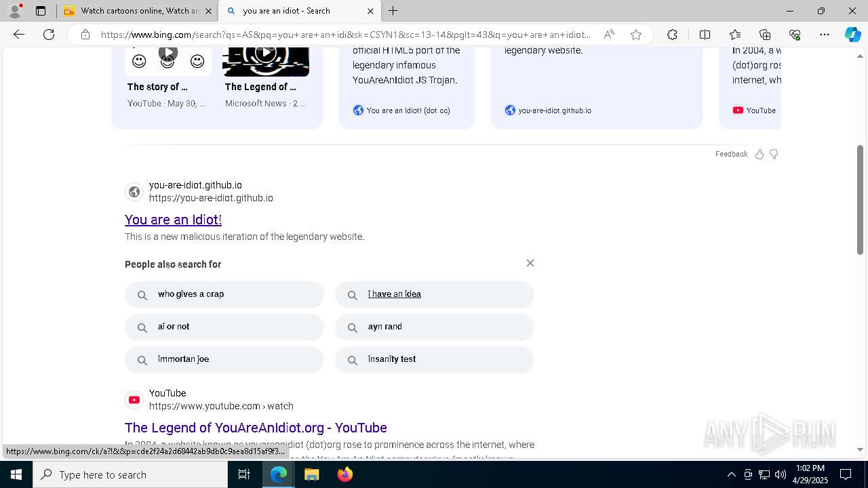
Task: Go back to previous page
Action: 19,35
